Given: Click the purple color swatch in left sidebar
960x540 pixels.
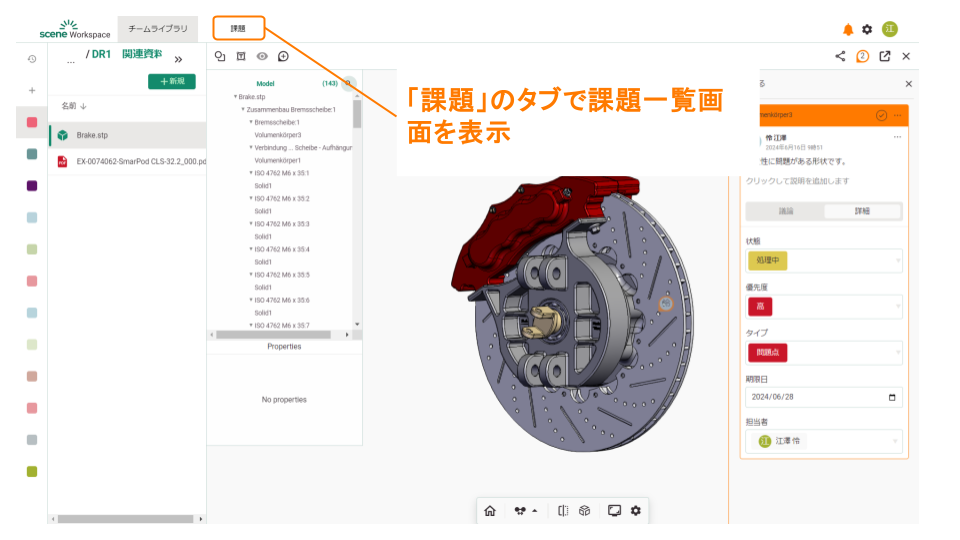Looking at the screenshot, I should pyautogui.click(x=32, y=186).
